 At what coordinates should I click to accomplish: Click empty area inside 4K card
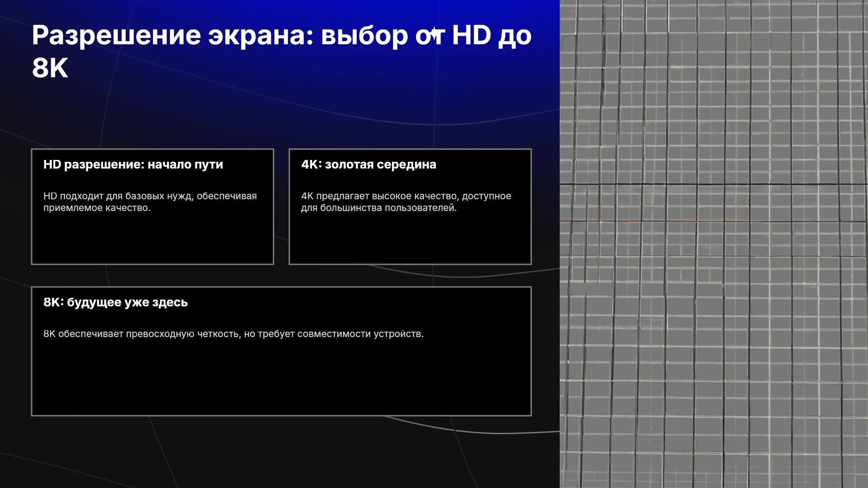(410, 239)
